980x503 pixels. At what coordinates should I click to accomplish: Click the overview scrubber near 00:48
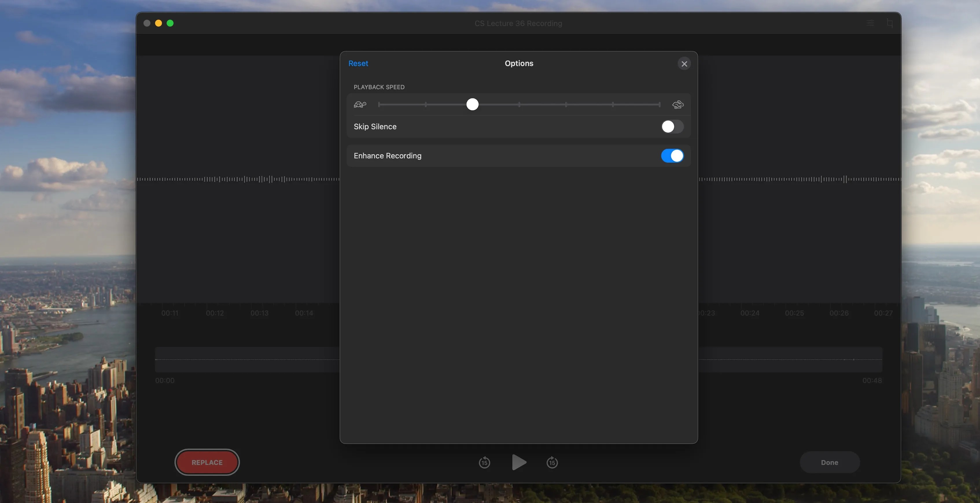click(x=871, y=359)
